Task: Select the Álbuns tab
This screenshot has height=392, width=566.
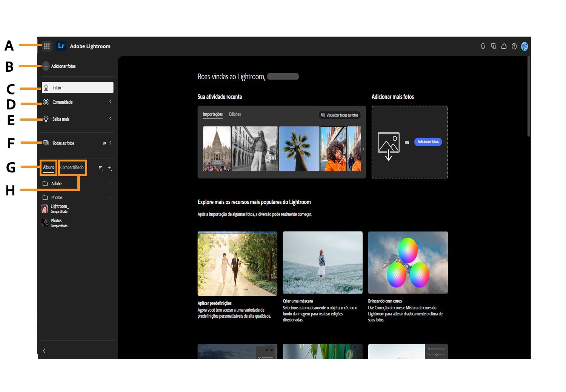Action: click(48, 167)
